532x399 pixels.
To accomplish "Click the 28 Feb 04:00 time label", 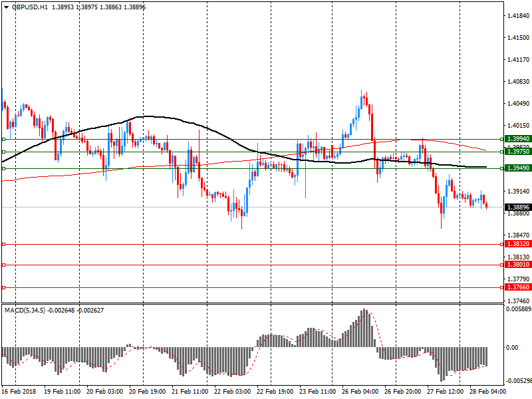I will (x=487, y=392).
